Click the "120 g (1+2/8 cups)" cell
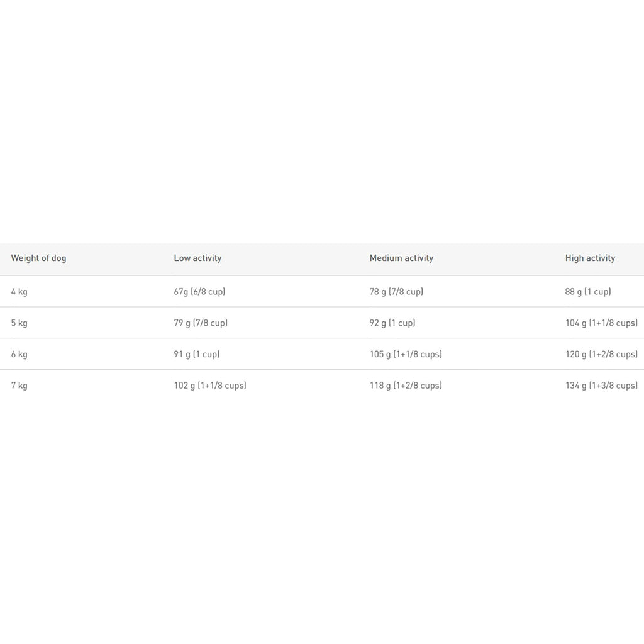Screen dimensions: 644x644 pos(601,355)
